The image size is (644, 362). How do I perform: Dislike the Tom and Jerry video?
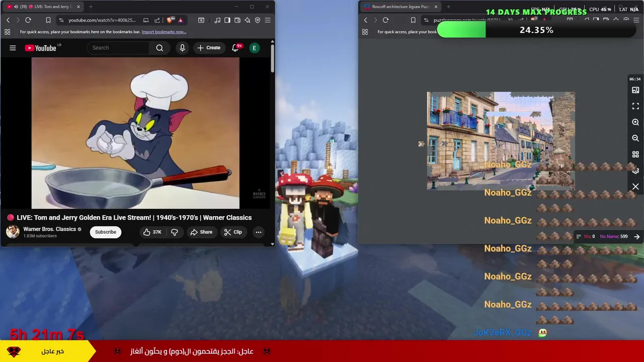point(175,232)
